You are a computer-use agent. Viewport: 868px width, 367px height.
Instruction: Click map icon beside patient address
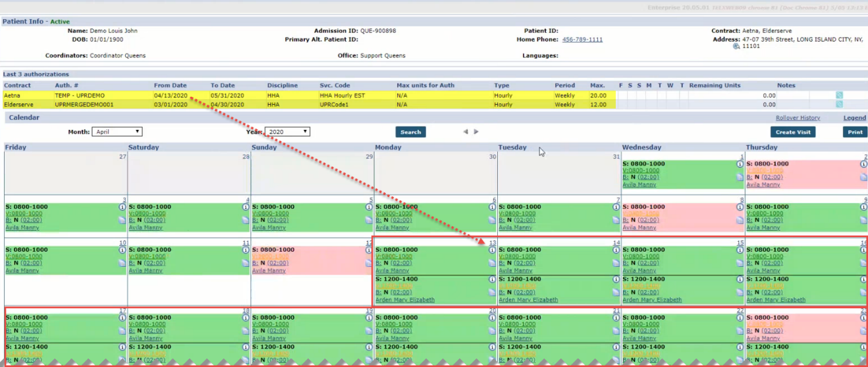[736, 47]
